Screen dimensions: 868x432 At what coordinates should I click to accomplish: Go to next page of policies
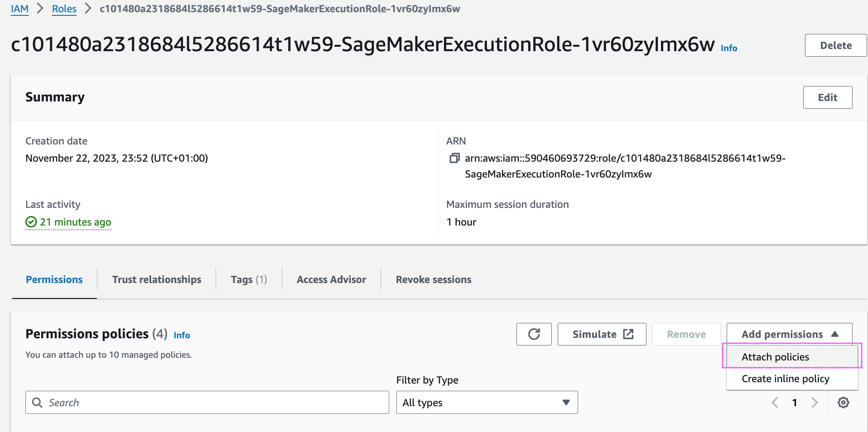[x=815, y=403]
